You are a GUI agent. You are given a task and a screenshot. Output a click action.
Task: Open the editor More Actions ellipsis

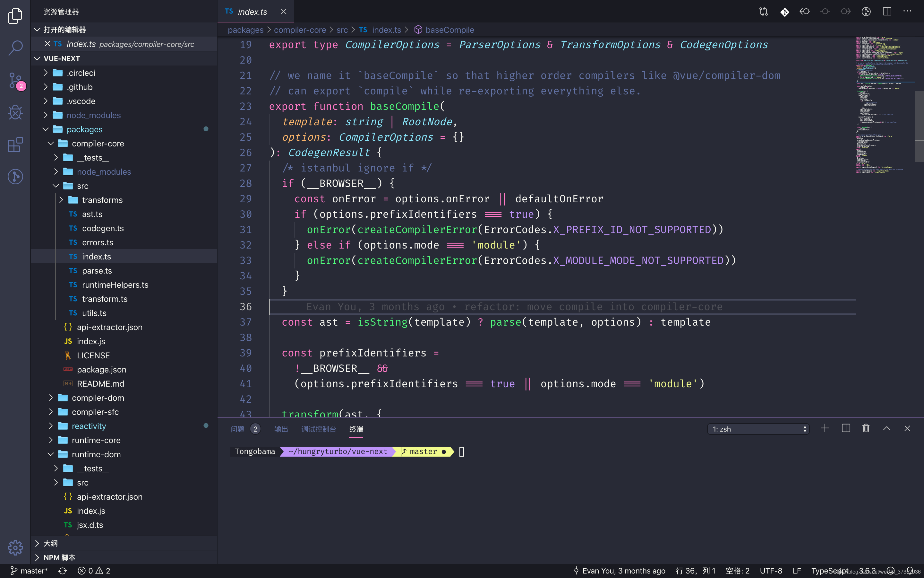pos(907,11)
